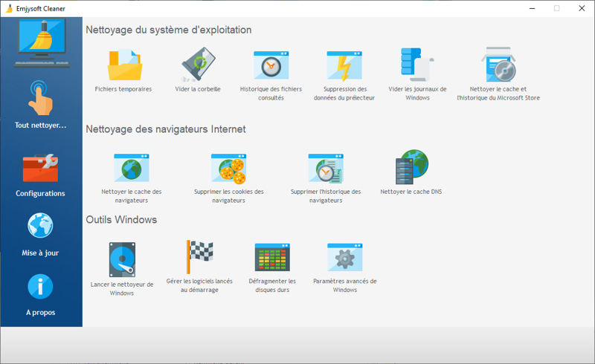595x364 pixels.
Task: Clean the Microsoft Store cache and history
Action: coord(498,65)
